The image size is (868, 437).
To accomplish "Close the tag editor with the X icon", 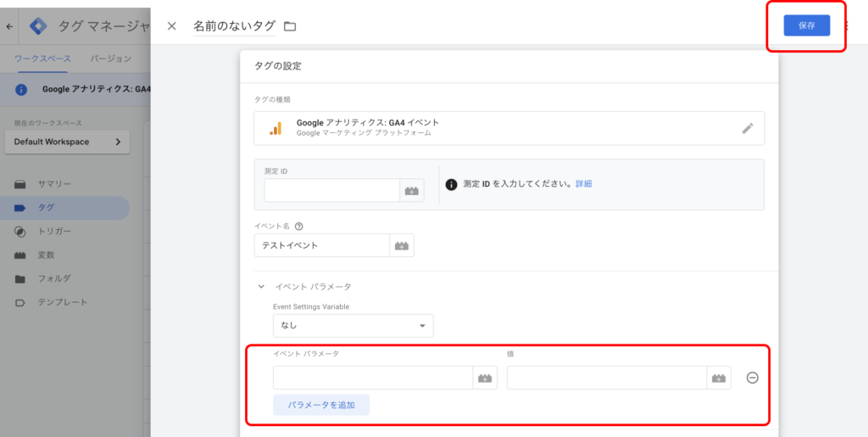I will coord(171,26).
